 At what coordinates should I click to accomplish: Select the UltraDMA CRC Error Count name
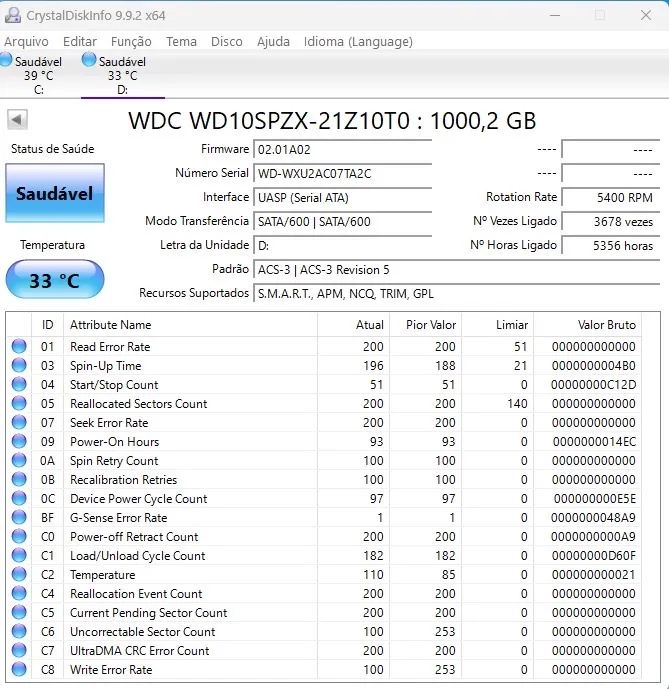click(140, 651)
